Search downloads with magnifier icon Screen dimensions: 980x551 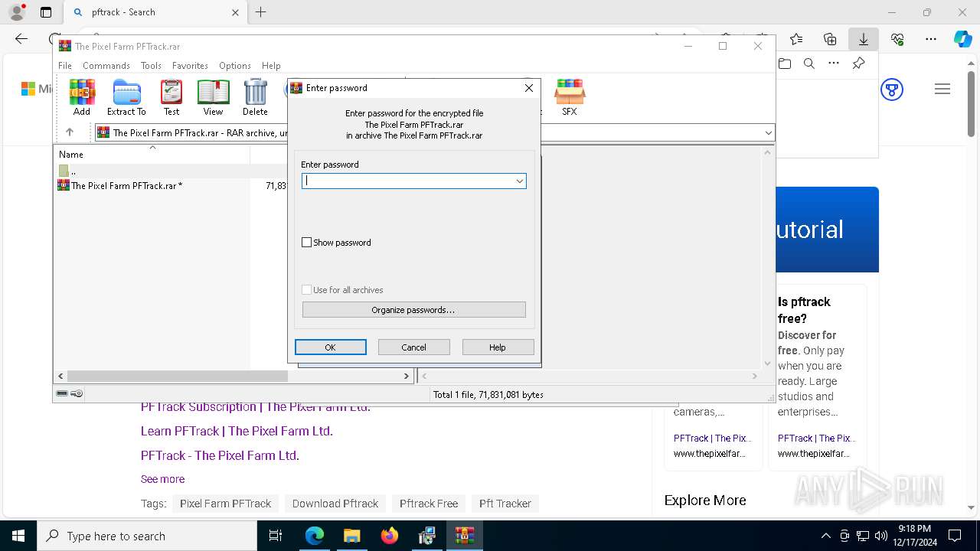pyautogui.click(x=809, y=64)
